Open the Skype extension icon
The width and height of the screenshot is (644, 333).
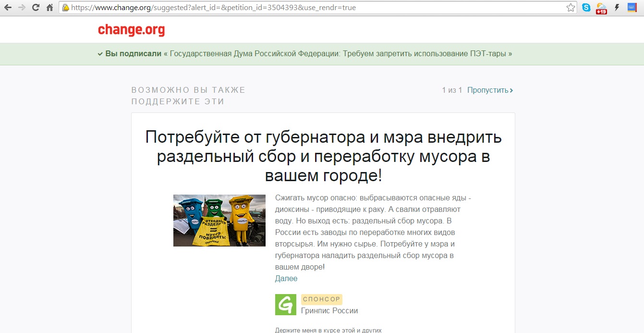pyautogui.click(x=586, y=8)
